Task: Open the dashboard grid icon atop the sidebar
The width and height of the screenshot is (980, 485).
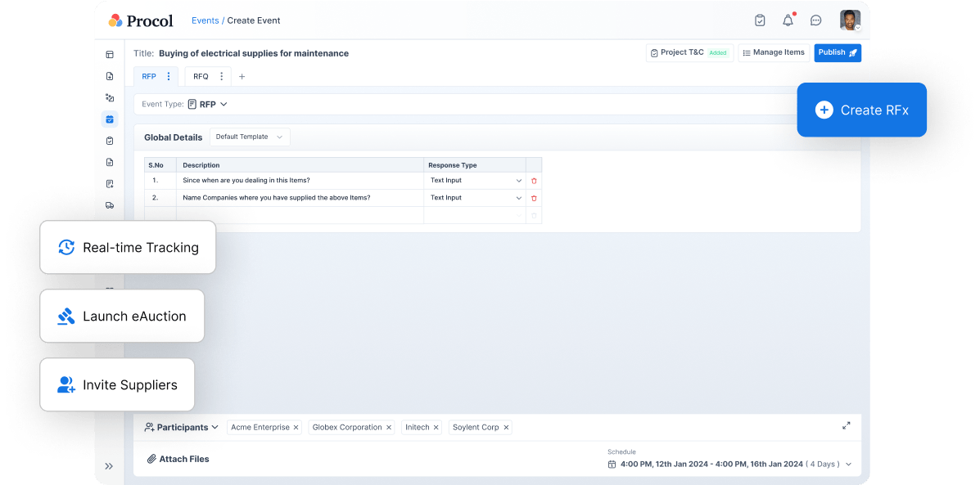Action: [x=110, y=54]
